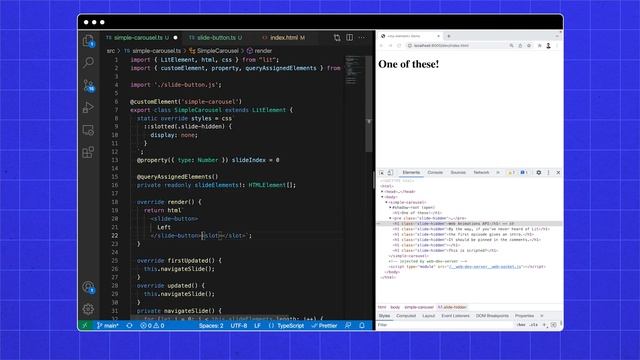The width and height of the screenshot is (640, 360).
Task: Click the DevTools inspect element picker icon
Action: point(382,173)
